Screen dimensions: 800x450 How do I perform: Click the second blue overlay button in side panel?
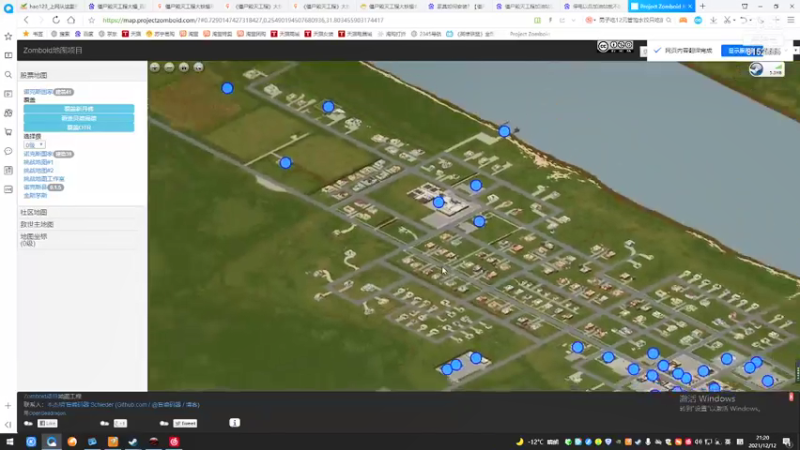(79, 118)
